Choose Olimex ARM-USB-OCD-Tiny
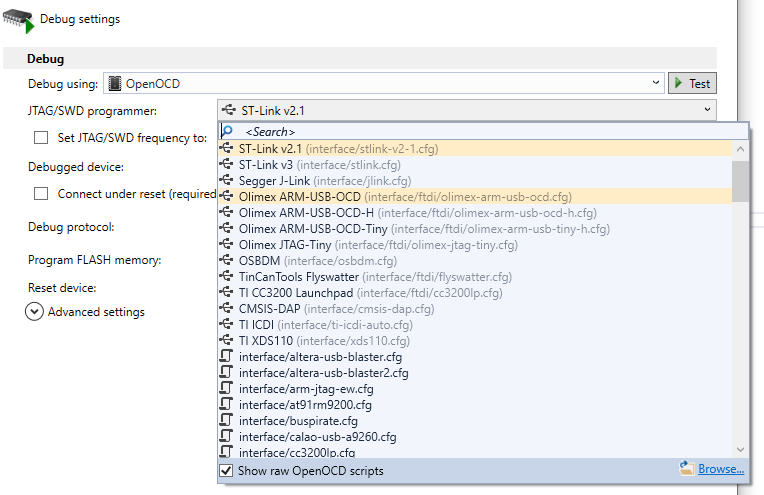This screenshot has height=495, width=764. pos(475,229)
